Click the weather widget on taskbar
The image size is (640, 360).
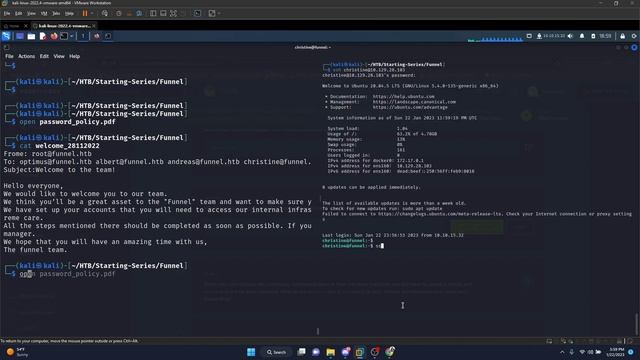click(x=17, y=352)
